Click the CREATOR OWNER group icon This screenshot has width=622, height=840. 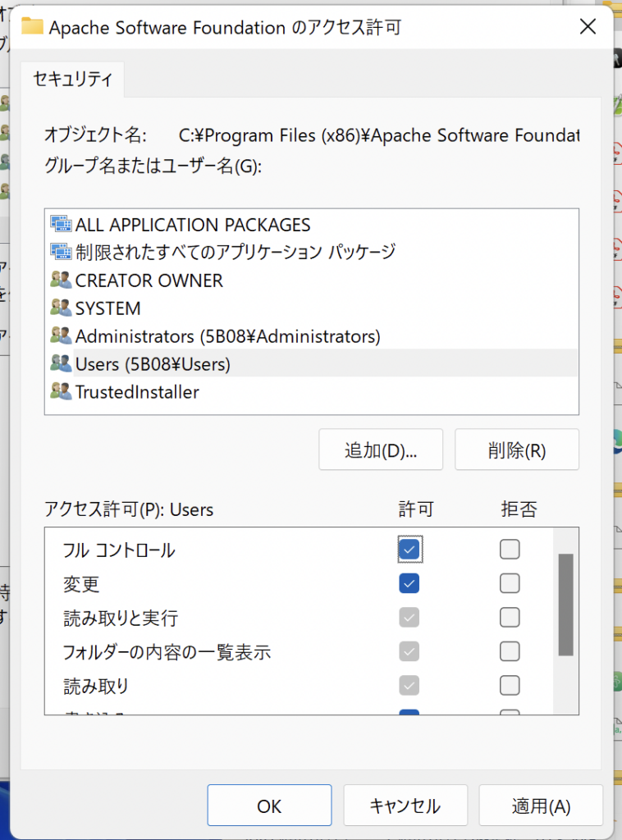pos(61,280)
